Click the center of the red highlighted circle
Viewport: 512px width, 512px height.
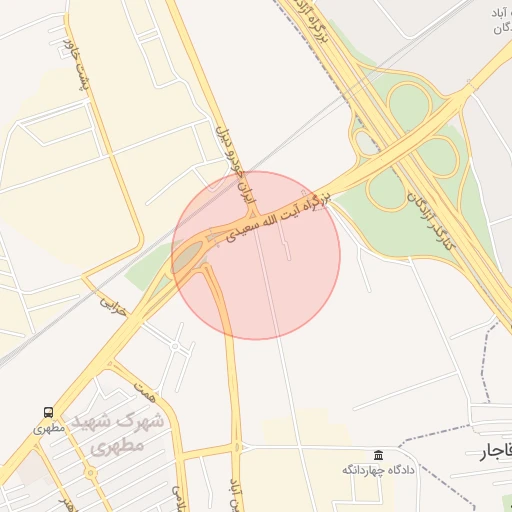click(256, 255)
